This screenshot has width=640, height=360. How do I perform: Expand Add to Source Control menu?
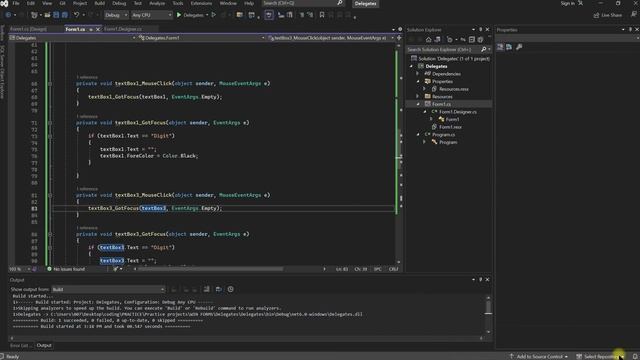(539, 356)
